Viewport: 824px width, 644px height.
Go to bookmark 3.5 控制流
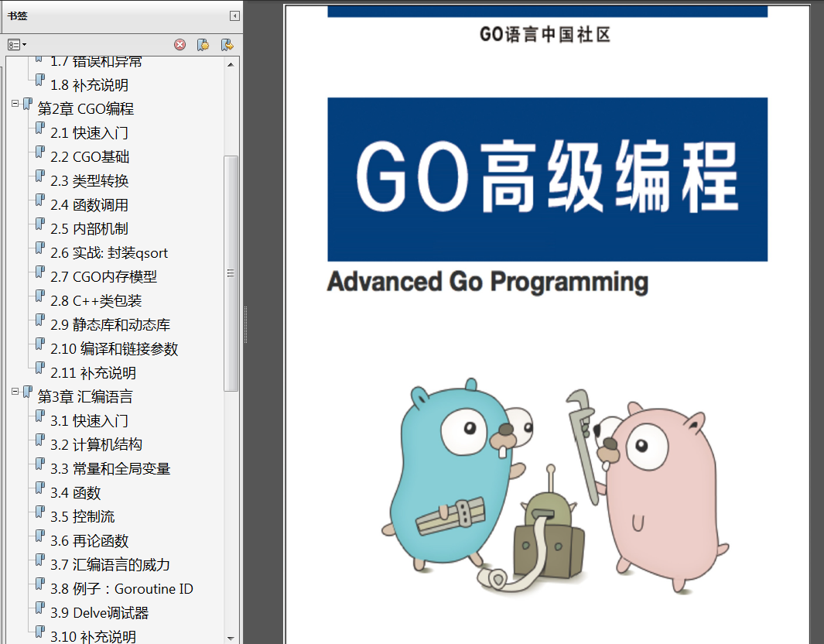point(83,517)
